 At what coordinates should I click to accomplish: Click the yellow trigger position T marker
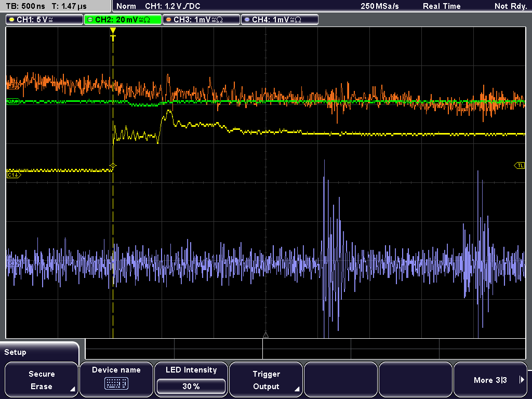click(x=113, y=34)
